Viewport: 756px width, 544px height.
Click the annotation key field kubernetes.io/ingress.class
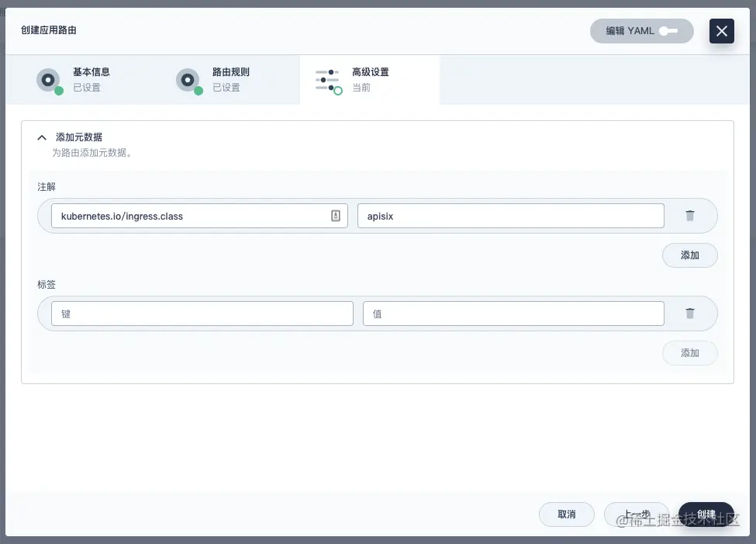click(199, 216)
